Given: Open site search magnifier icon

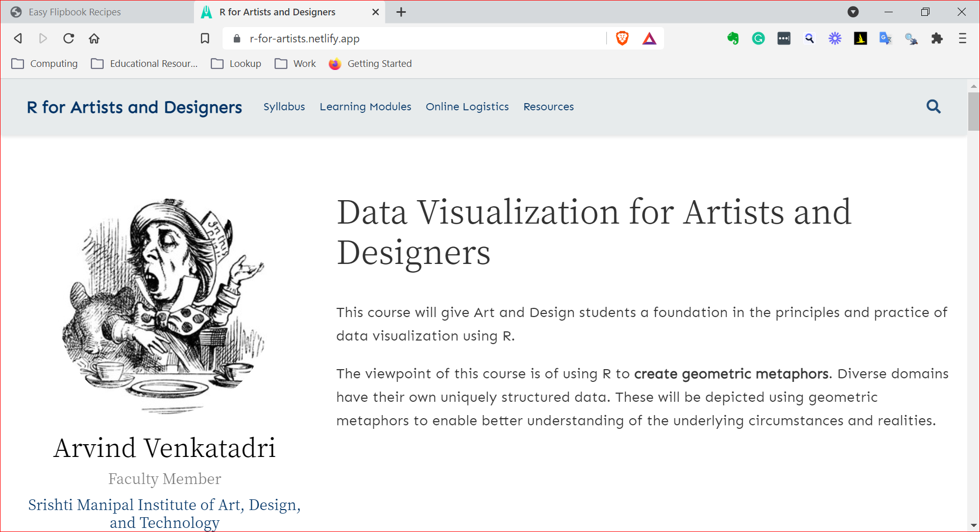Looking at the screenshot, I should (934, 106).
